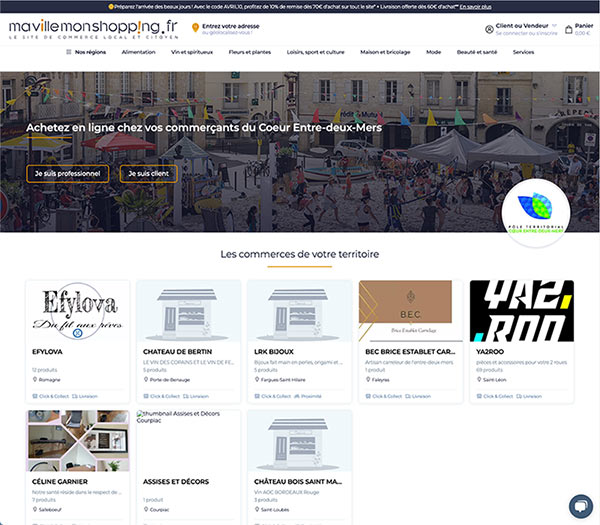This screenshot has height=525, width=600.
Task: Click Livraison icon on Chateau de Bertin card
Action: (186, 396)
